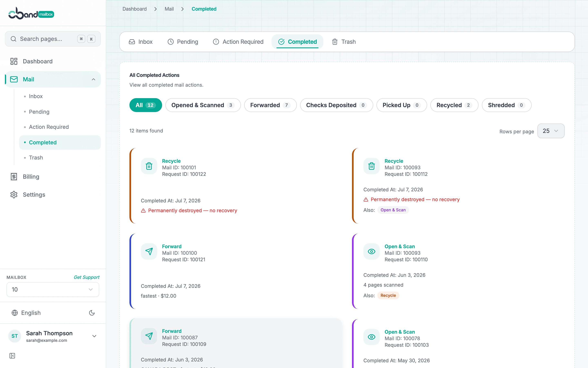588x368 pixels.
Task: Go to Dashboard in sidebar
Action: [53, 61]
